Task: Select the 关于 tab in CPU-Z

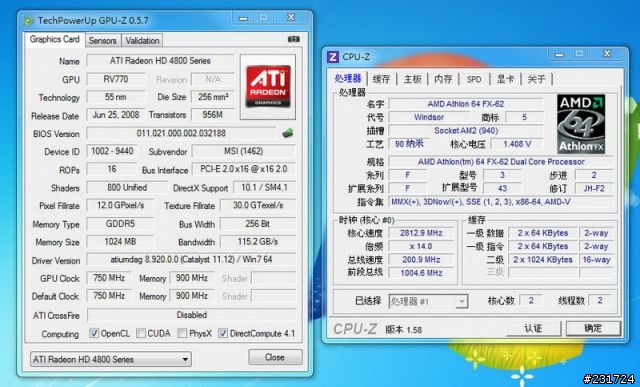Action: tap(536, 79)
